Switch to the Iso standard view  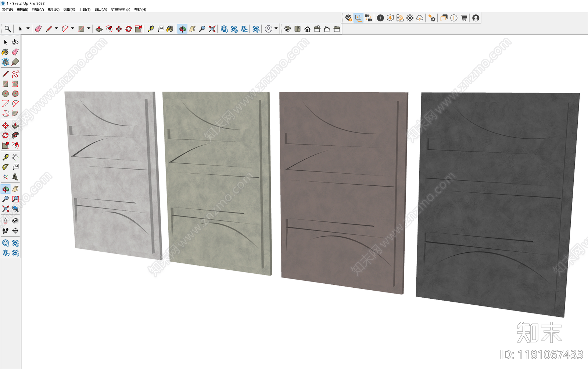pyautogui.click(x=288, y=29)
